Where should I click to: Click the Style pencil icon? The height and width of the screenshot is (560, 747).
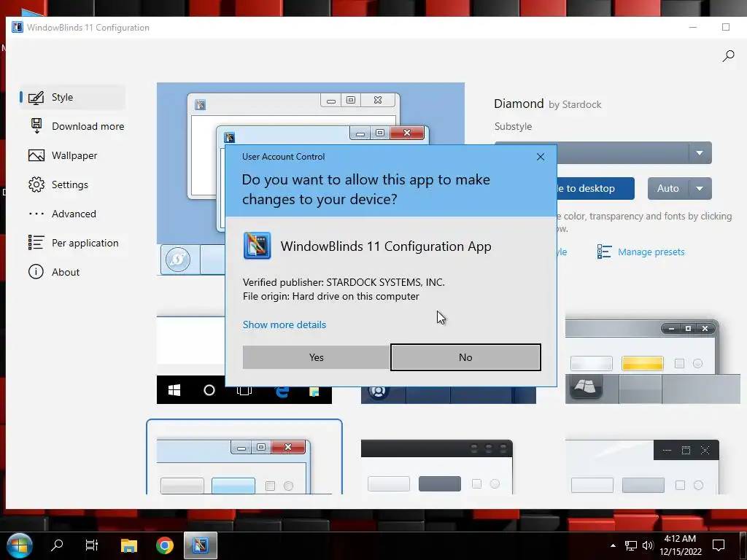point(36,97)
